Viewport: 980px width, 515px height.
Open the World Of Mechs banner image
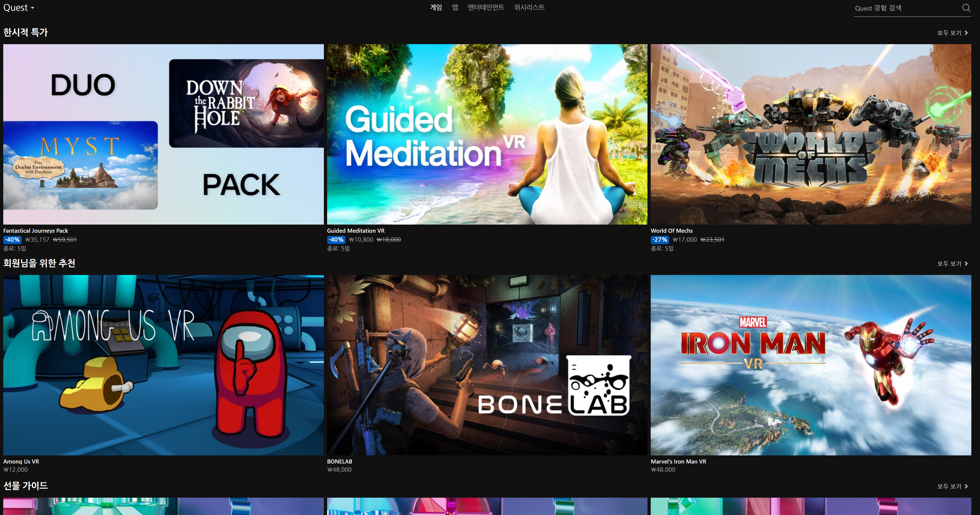coord(811,134)
